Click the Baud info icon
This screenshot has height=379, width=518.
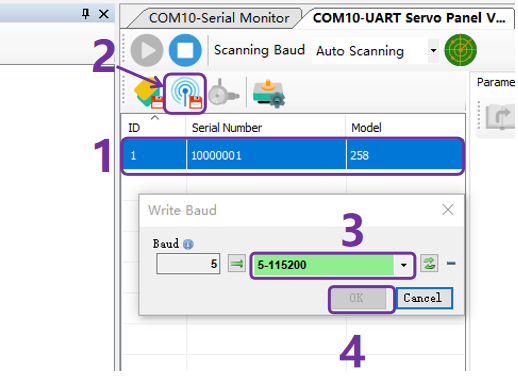tap(188, 244)
